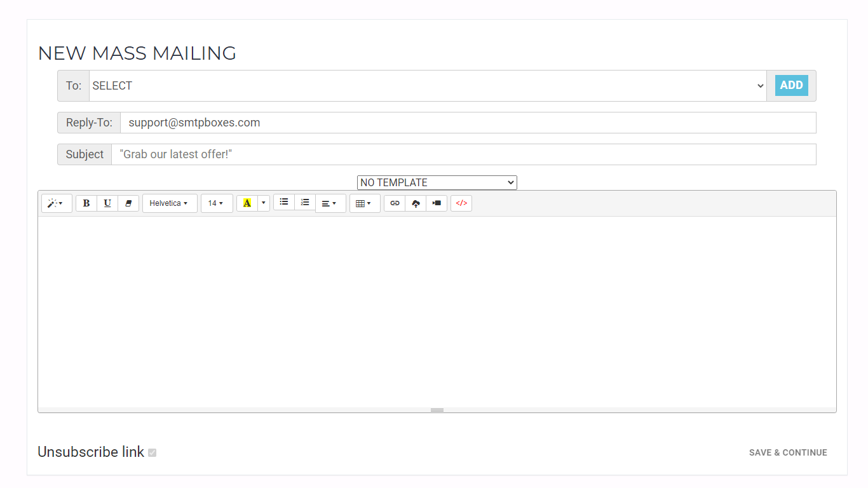Viewport: 868px width, 488px height.
Task: Click the upload image cloud icon
Action: tap(416, 203)
